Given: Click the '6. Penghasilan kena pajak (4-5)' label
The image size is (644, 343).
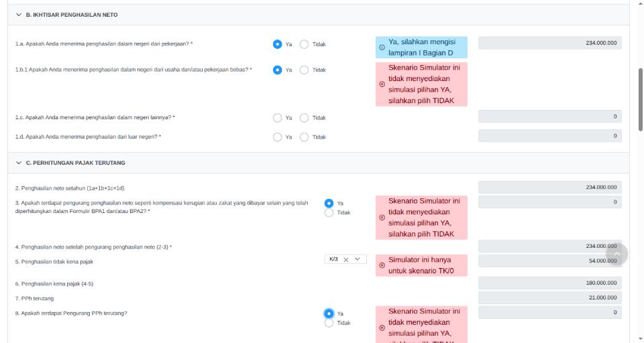Looking at the screenshot, I should [54, 284].
